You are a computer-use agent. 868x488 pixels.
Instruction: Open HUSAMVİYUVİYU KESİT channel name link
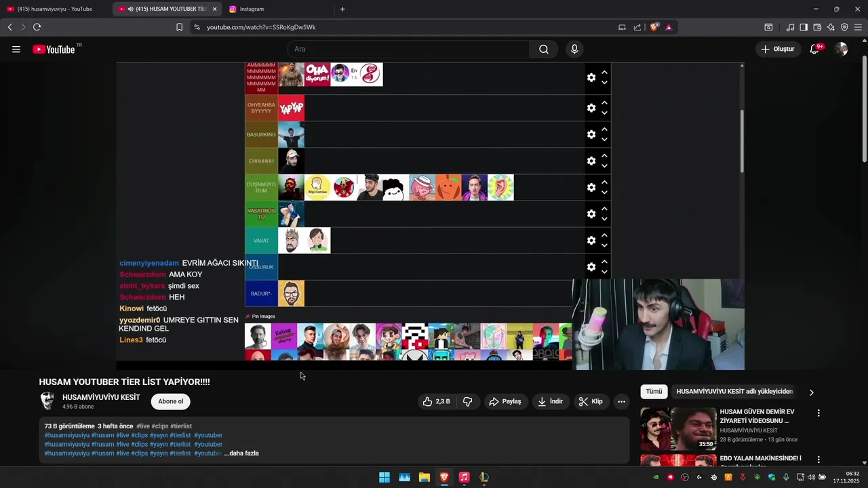click(101, 397)
